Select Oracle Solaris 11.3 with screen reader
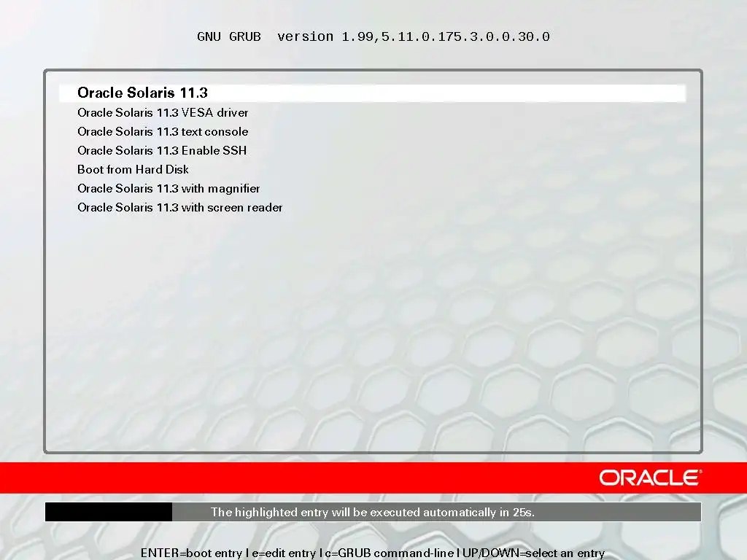This screenshot has height=560, width=747. tap(179, 208)
